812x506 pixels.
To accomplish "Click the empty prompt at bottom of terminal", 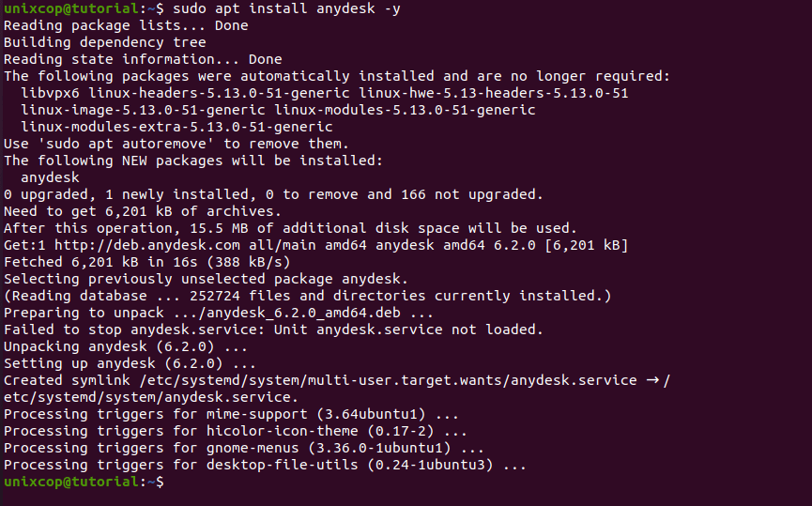I will [84, 482].
